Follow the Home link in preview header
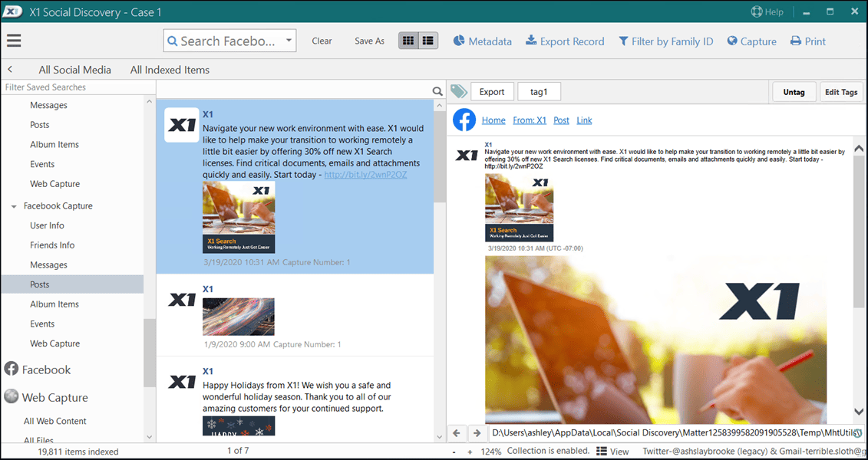This screenshot has width=868, height=460. coord(493,120)
